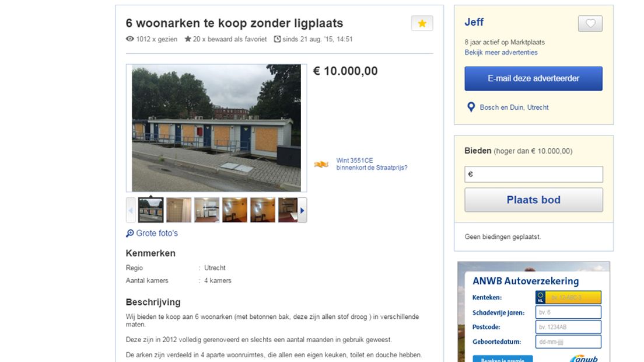Click the previous thumbnails arrow
The image size is (644, 362).
(131, 210)
